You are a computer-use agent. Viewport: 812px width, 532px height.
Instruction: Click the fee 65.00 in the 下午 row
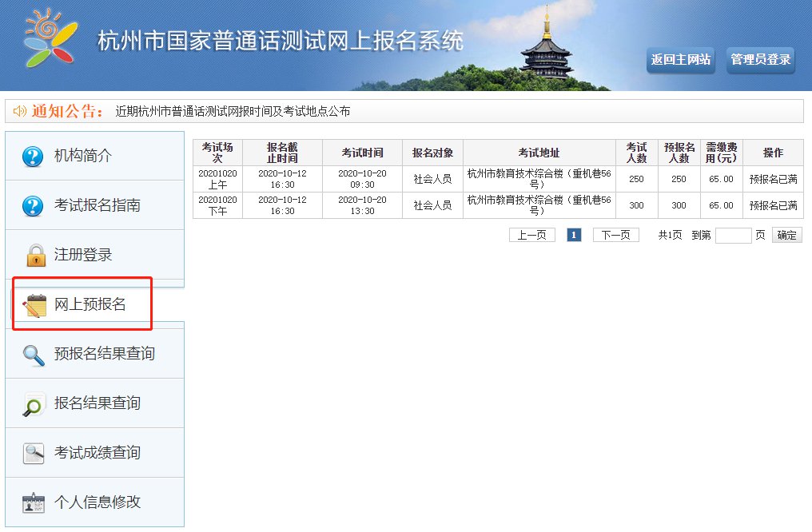722,205
